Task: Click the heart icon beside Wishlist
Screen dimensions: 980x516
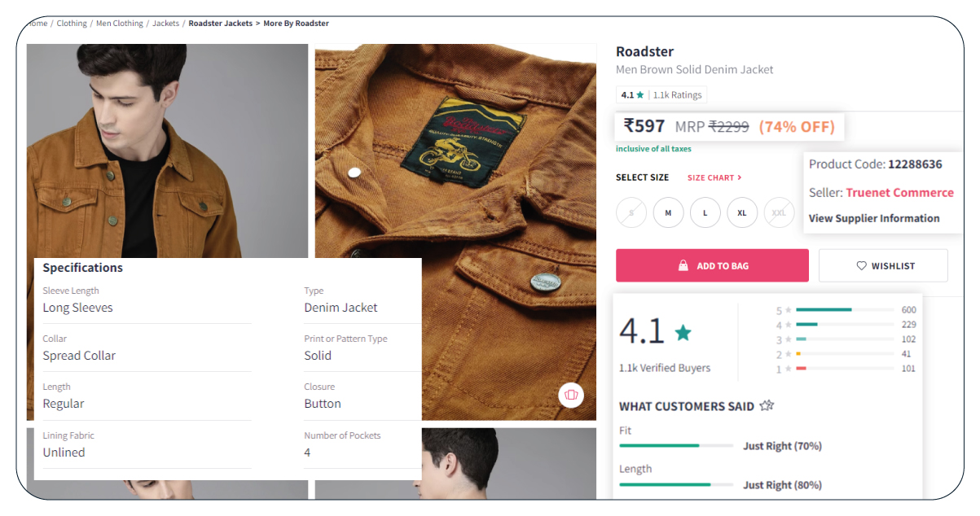Action: (861, 266)
